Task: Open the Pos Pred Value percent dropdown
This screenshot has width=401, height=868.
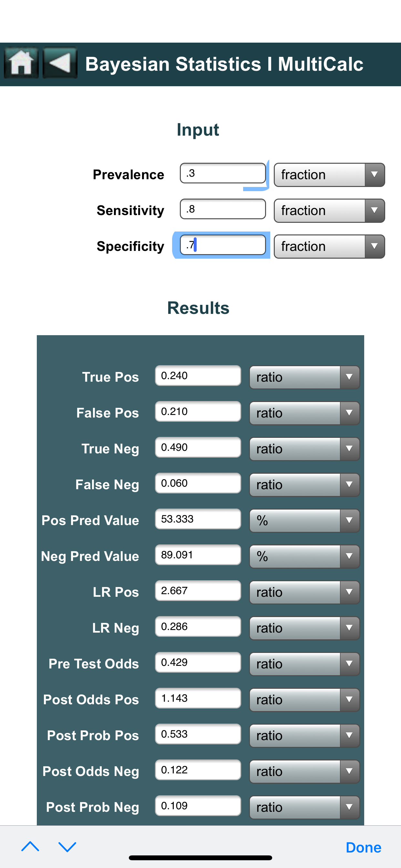Action: point(304,521)
